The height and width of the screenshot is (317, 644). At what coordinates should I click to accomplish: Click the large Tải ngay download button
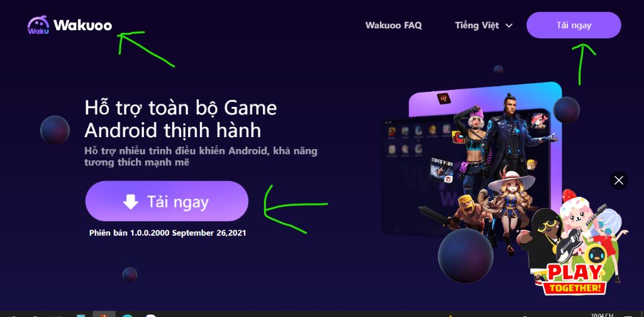[x=167, y=201]
